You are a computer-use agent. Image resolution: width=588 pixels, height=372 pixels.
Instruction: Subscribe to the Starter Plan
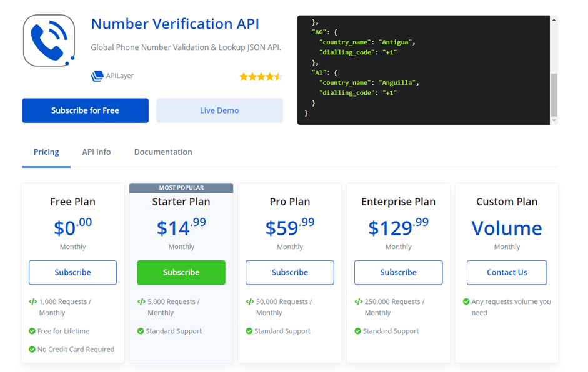(x=181, y=272)
